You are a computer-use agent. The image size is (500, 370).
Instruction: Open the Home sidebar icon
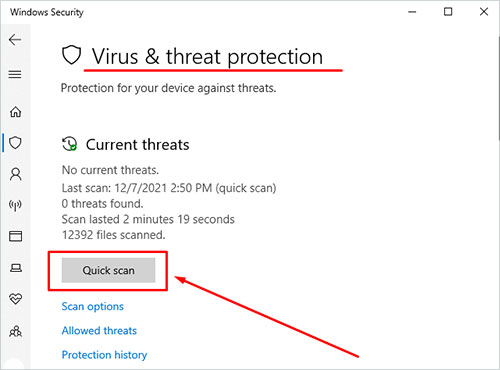[15, 112]
